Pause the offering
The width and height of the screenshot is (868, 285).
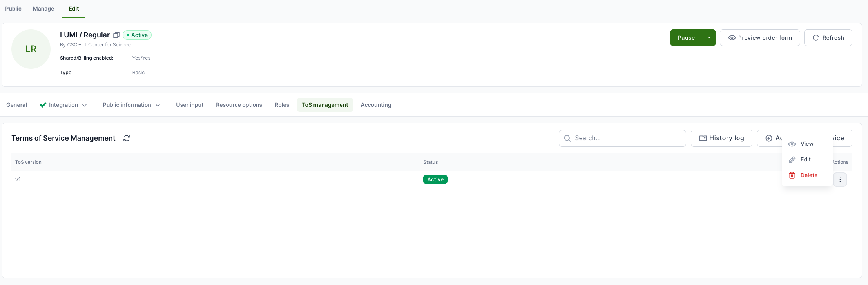687,38
